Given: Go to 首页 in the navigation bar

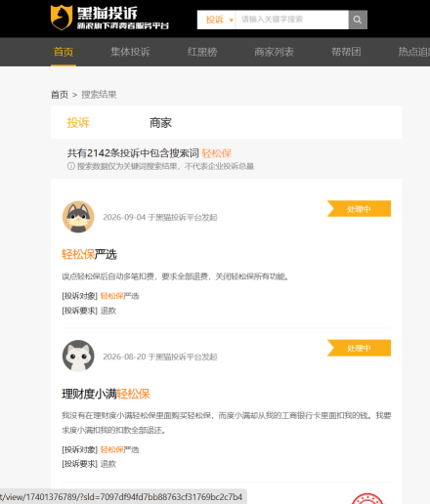Looking at the screenshot, I should pos(64,52).
